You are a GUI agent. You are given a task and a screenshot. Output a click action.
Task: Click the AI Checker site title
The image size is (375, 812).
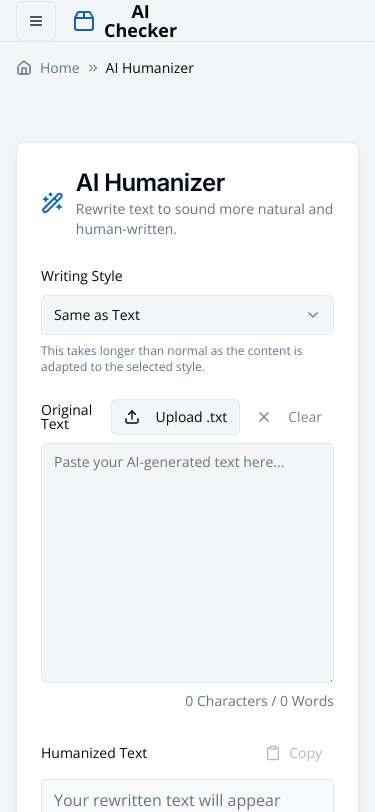pos(140,21)
